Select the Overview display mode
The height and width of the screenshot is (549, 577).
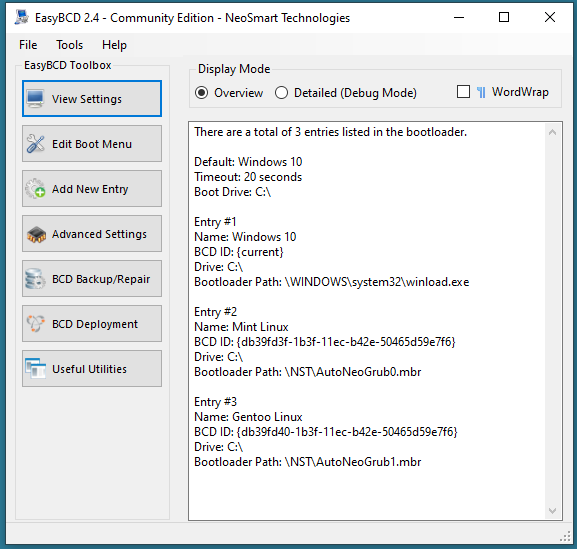229,93
